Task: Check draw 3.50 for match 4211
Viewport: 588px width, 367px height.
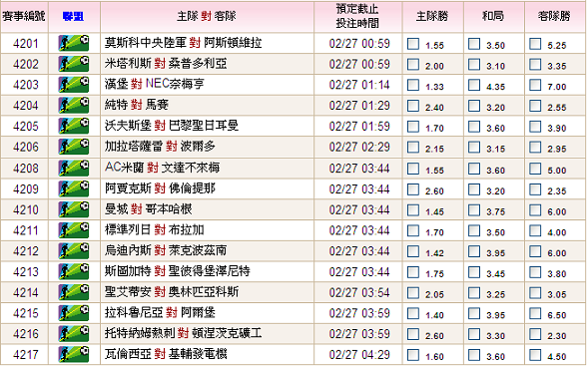Action: (x=474, y=230)
